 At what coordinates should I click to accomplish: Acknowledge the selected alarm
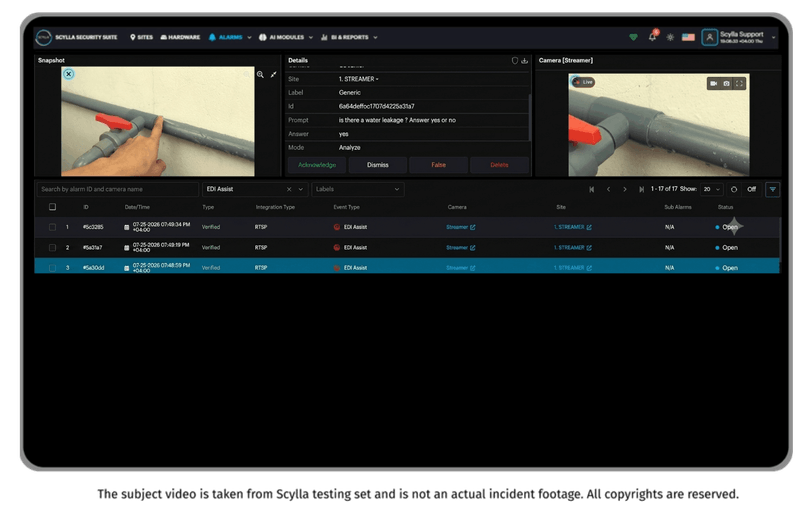point(317,165)
